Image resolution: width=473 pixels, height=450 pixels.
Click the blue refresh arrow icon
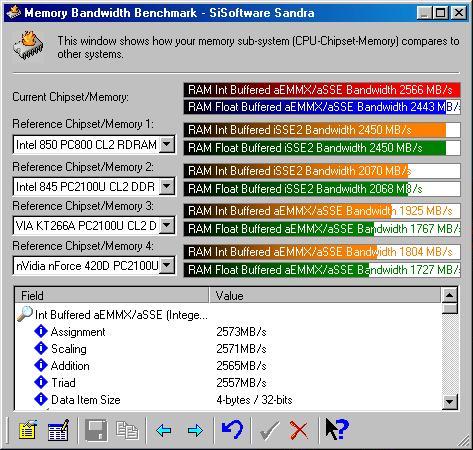click(x=232, y=430)
